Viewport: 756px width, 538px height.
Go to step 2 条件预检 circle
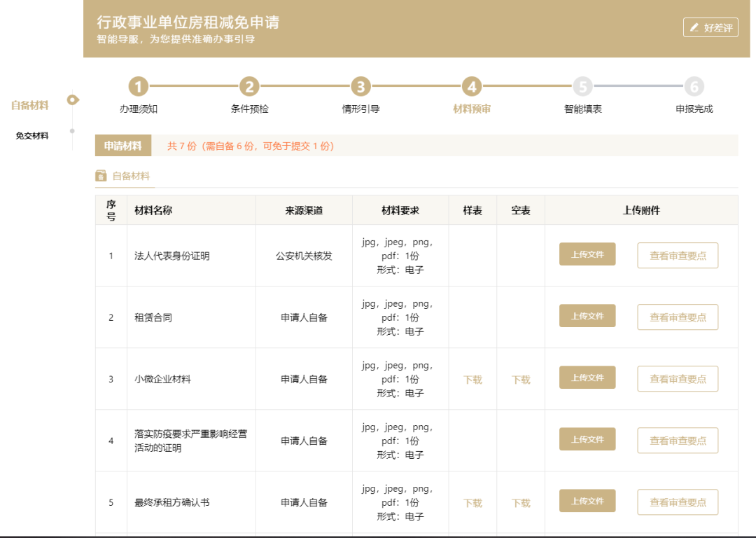pyautogui.click(x=249, y=87)
